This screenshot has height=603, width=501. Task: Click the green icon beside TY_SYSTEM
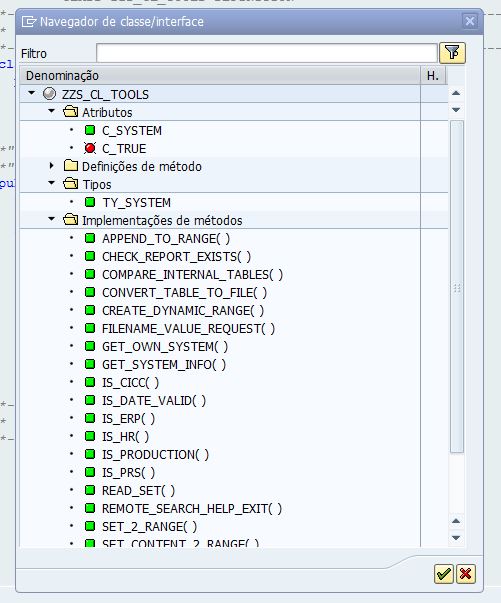90,202
